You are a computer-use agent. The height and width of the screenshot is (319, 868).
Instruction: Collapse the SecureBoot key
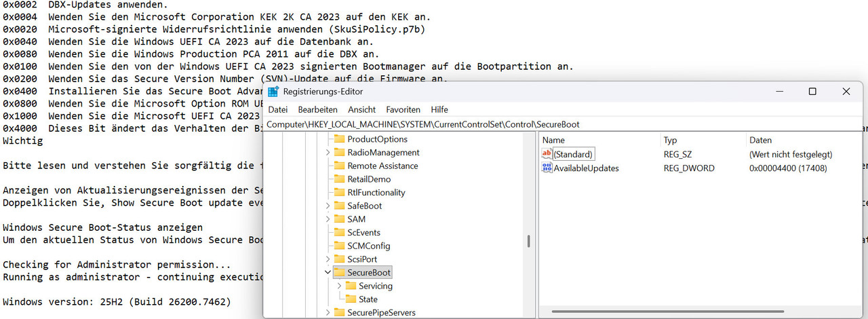(328, 273)
